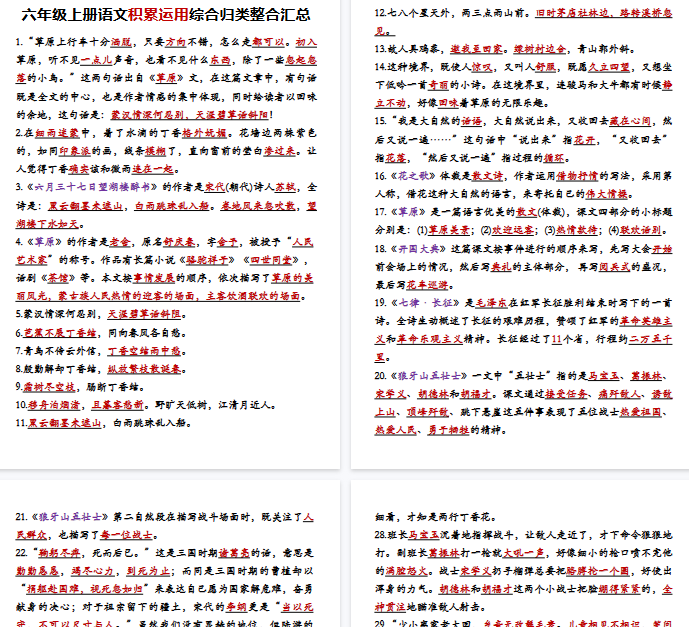The width and height of the screenshot is (689, 627).
Task: Click the underlined courtesy name "舍予"
Action: coord(228,242)
